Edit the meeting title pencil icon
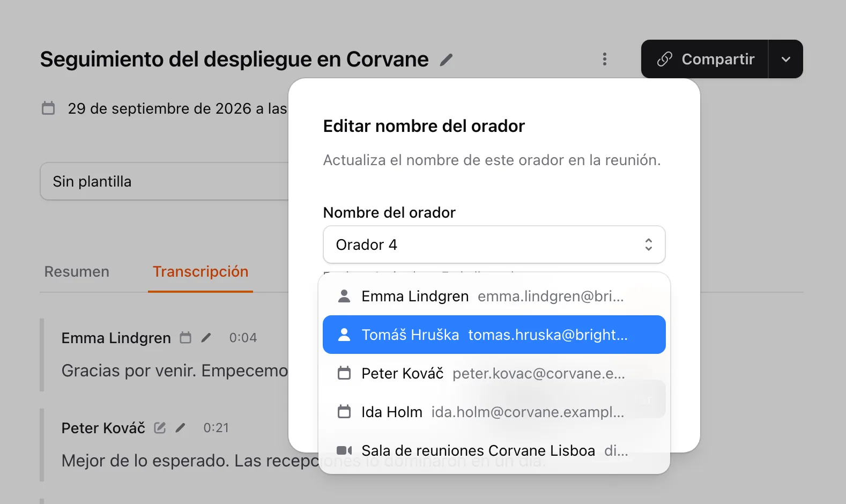Image resolution: width=846 pixels, height=504 pixels. [x=446, y=60]
